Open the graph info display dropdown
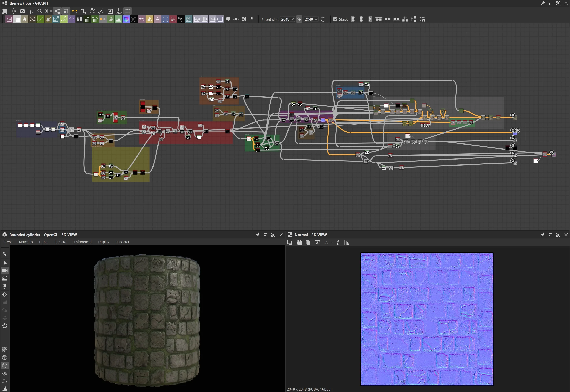The height and width of the screenshot is (392, 570). coord(31,11)
